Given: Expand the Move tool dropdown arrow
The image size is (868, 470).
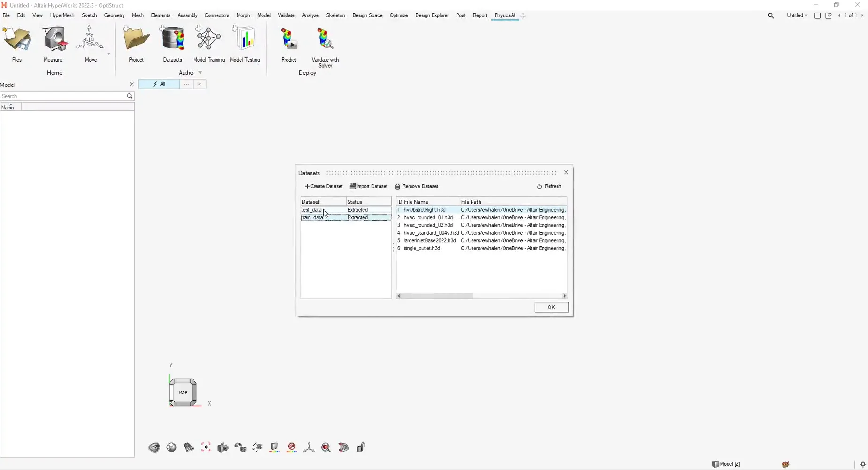Looking at the screenshot, I should [x=108, y=54].
